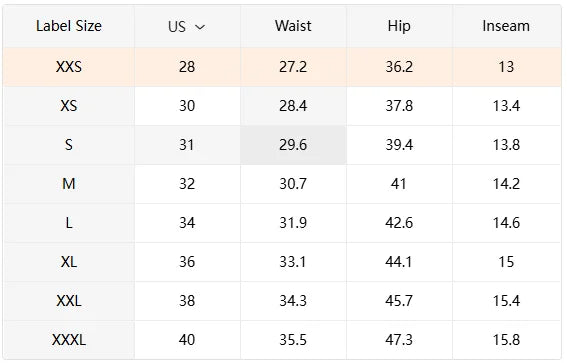Select the S size label cell
Image resolution: width=567 pixels, height=363 pixels.
(x=69, y=145)
